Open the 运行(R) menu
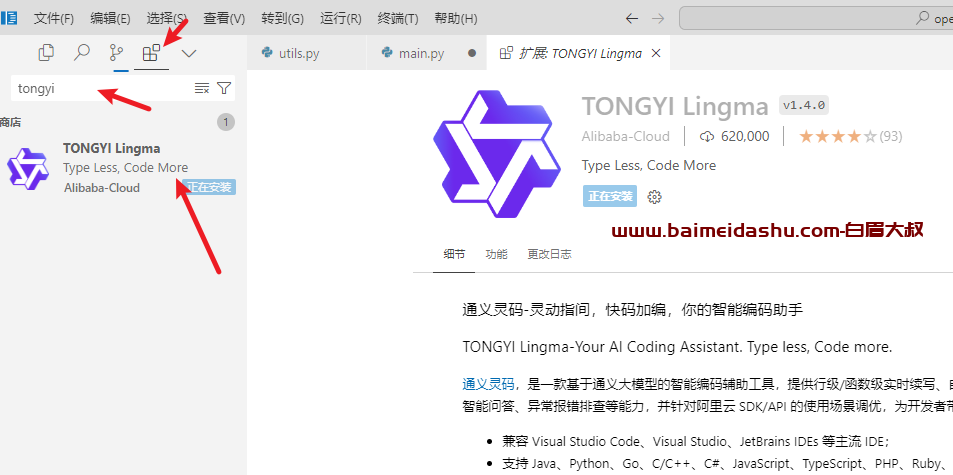The width and height of the screenshot is (953, 475). (x=340, y=18)
